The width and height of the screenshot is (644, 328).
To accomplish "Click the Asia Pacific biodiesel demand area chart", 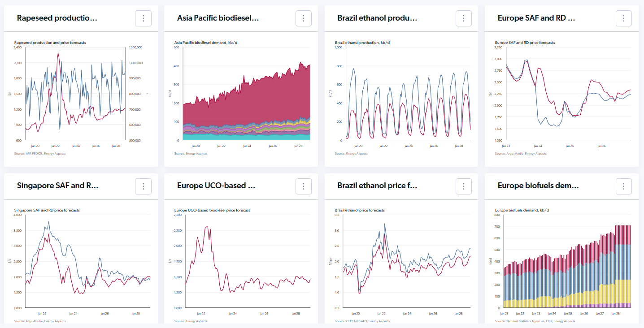I will tap(247, 103).
